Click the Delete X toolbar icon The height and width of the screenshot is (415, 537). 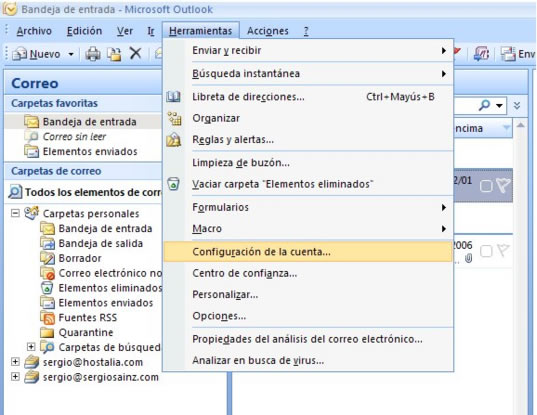[x=136, y=53]
